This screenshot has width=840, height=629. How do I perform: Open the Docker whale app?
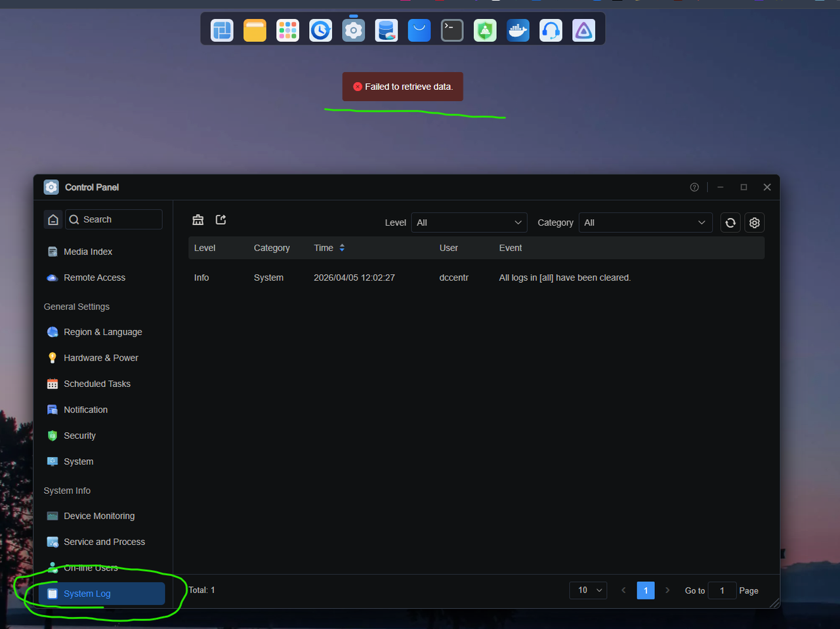(x=518, y=30)
